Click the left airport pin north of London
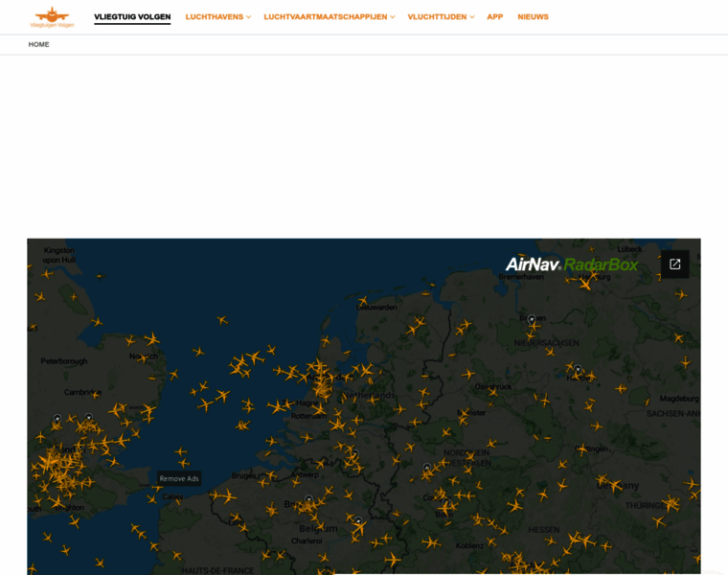728x575 pixels. point(57,419)
